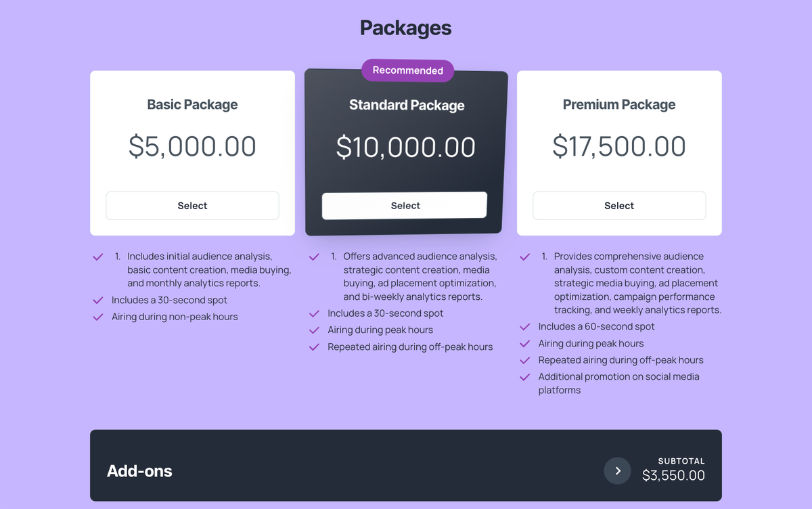Expand the Add-ons section via the chevron button

[617, 470]
